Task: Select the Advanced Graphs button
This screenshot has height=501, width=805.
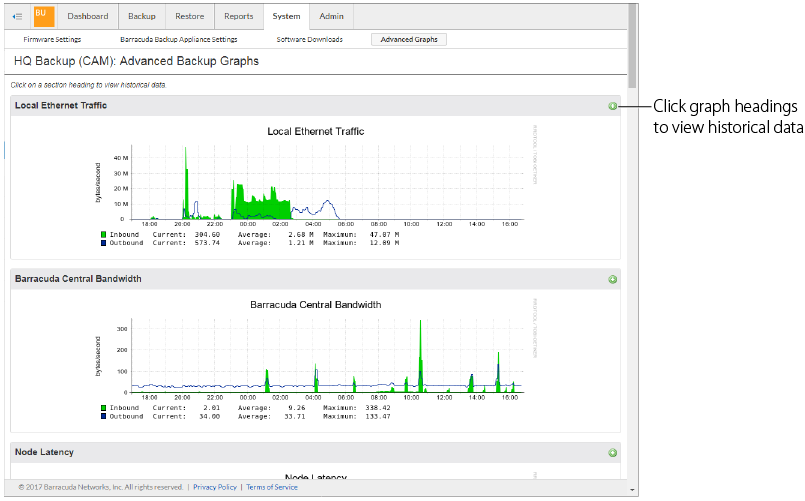Action: [409, 40]
